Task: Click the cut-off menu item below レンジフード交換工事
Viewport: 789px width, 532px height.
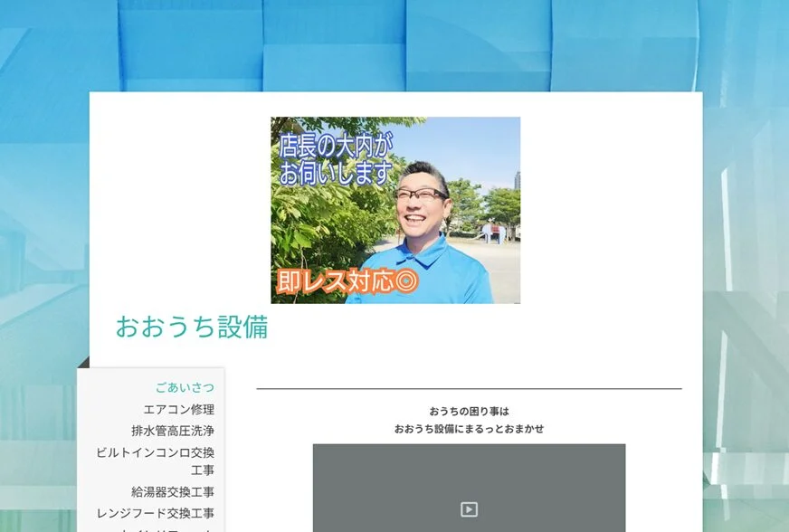Action: (156, 529)
